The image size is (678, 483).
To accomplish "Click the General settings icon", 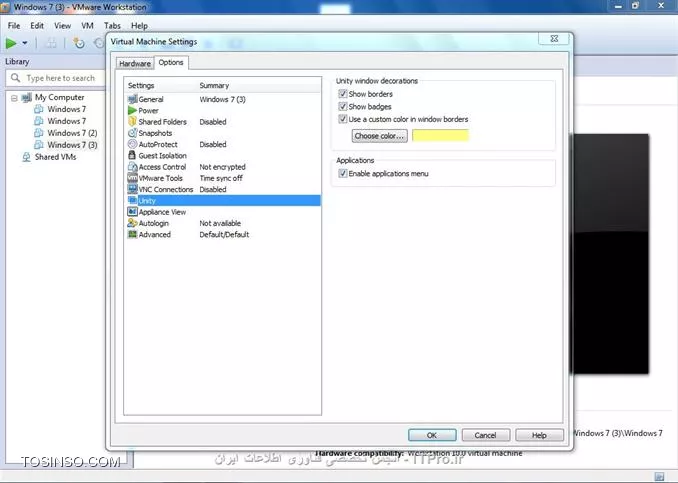I will tap(132, 99).
